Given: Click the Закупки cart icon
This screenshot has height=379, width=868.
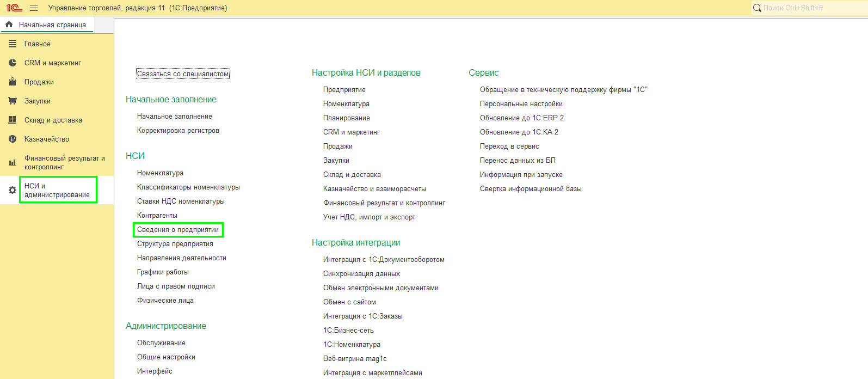Looking at the screenshot, I should (x=13, y=101).
